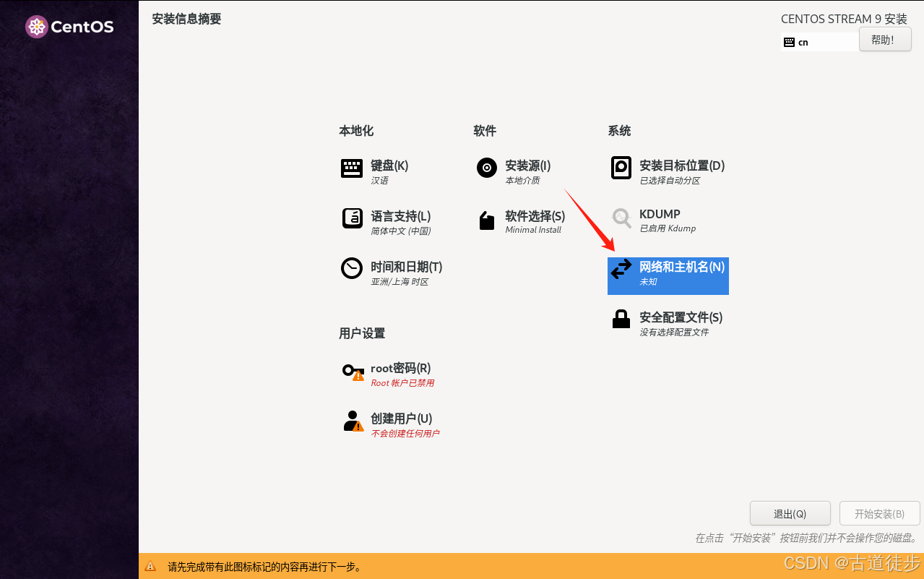Click the 'Root 帐户已禁用' status text
Screen dimensions: 924x579
coord(402,383)
